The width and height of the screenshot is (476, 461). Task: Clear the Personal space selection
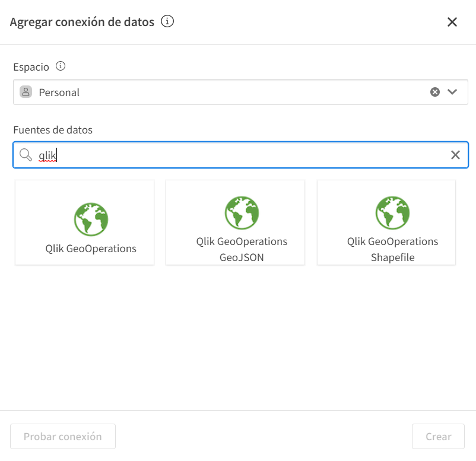click(x=435, y=92)
